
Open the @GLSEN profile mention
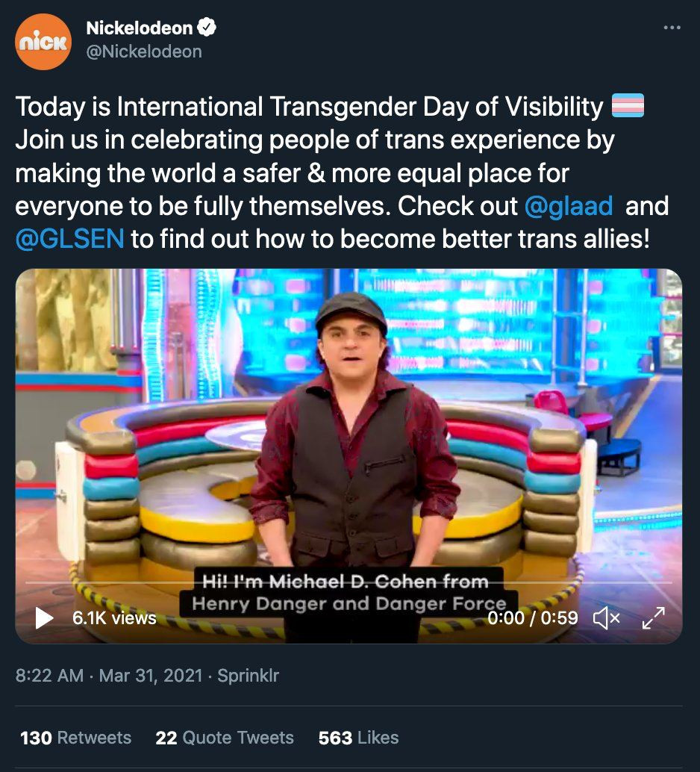point(69,240)
